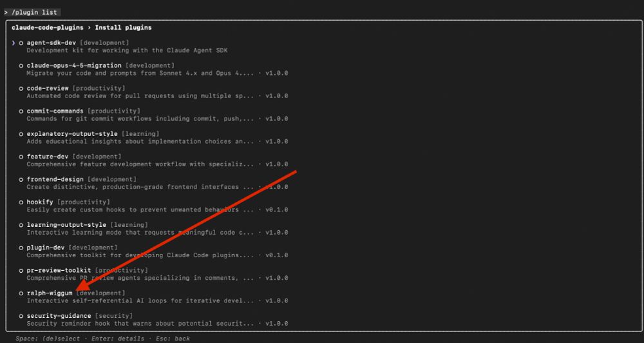The image size is (644, 343).
Task: Toggle the ralph-wiggum selection circle
Action: (21, 293)
